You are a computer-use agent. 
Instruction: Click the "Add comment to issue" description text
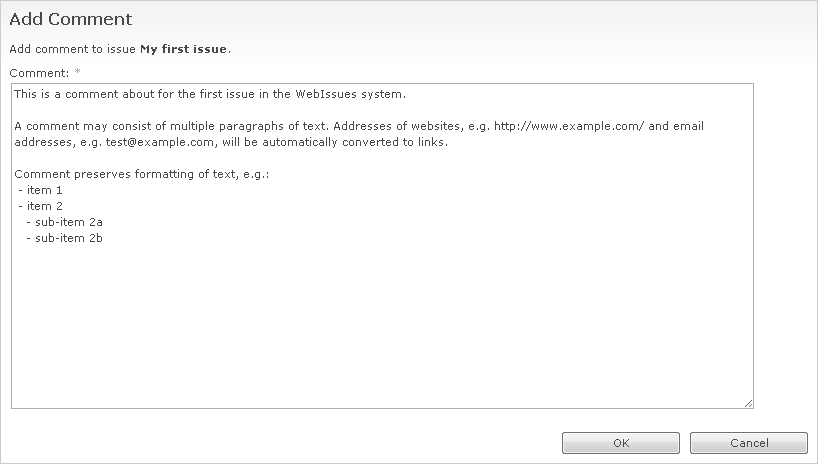[72, 49]
